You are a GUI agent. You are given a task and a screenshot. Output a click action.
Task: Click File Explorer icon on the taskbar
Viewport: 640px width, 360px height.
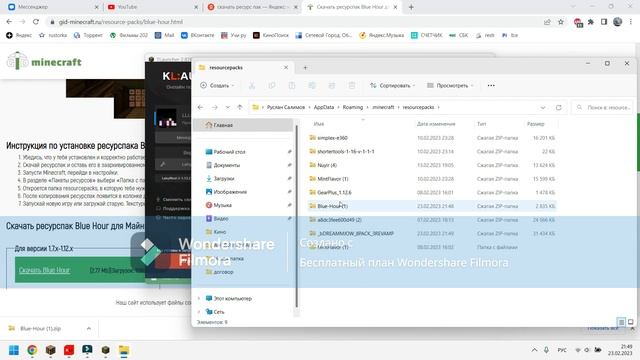click(124, 350)
